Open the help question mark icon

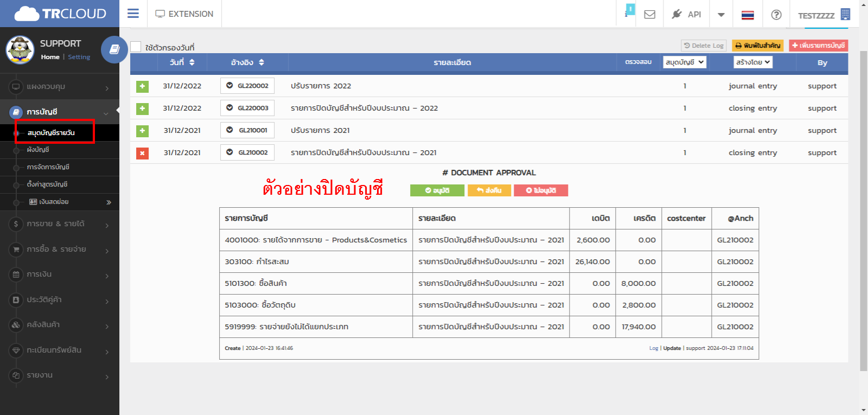(x=776, y=15)
